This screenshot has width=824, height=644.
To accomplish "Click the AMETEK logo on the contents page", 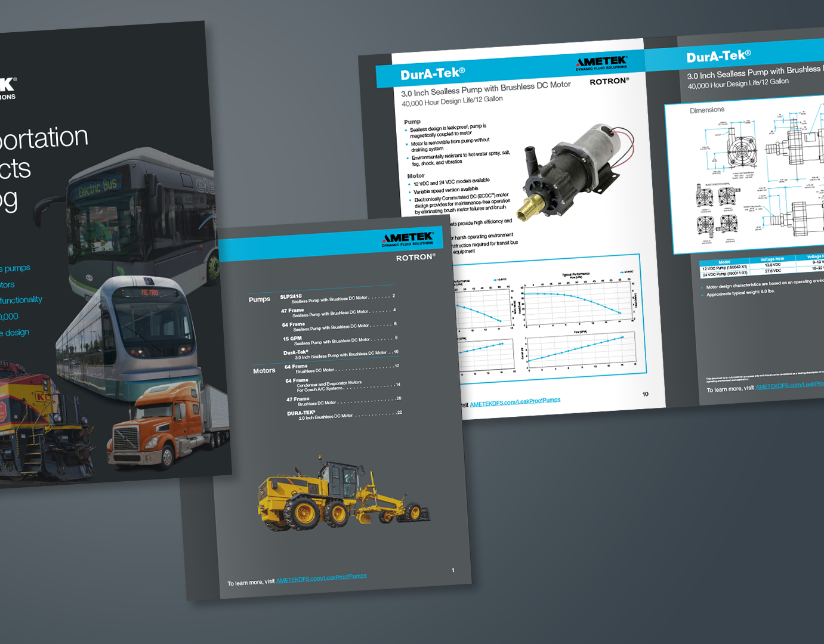I will coord(408,239).
